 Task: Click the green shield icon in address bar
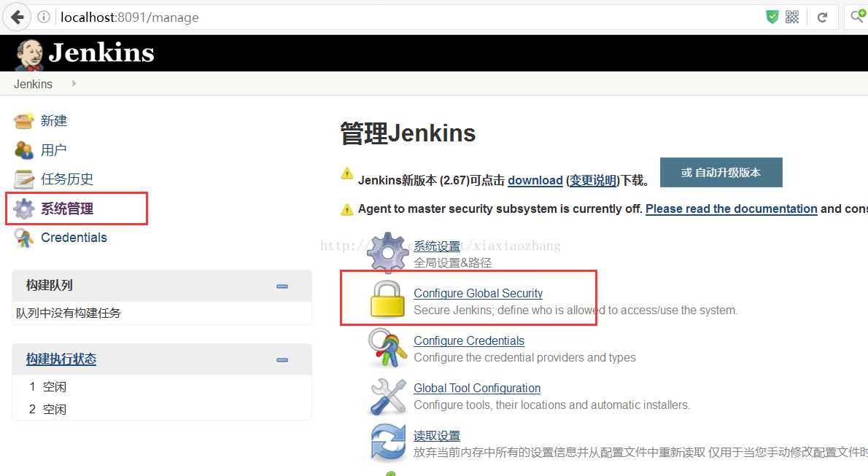coord(772,17)
